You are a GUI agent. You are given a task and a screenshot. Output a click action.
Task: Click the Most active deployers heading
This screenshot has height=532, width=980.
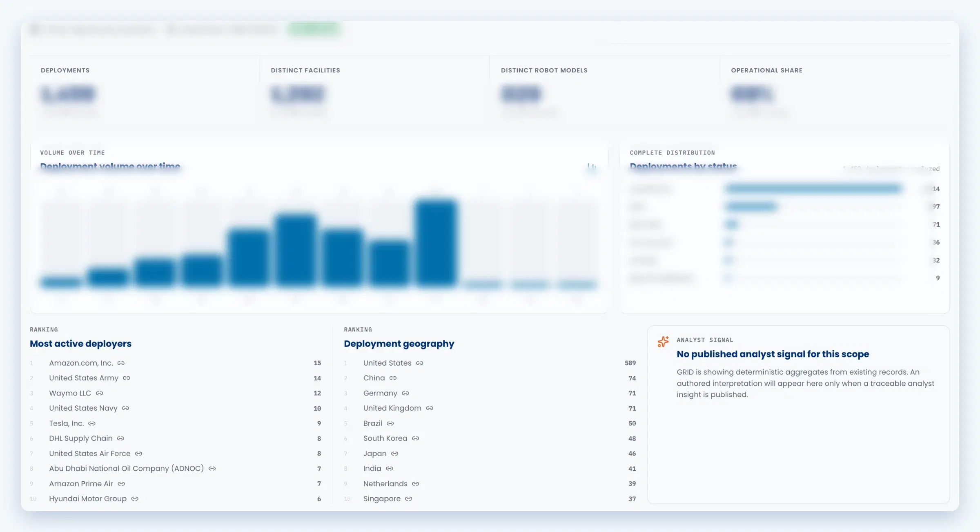pos(80,344)
